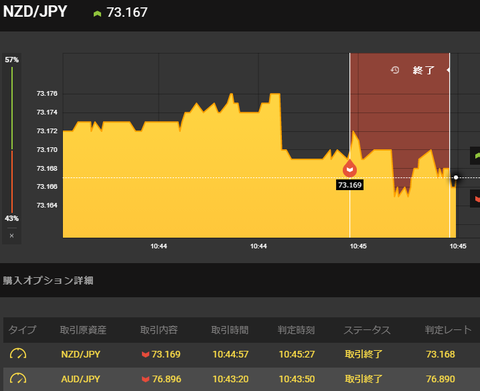Click the red down arrow beside 76.896
This screenshot has width=480, height=391.
(145, 379)
